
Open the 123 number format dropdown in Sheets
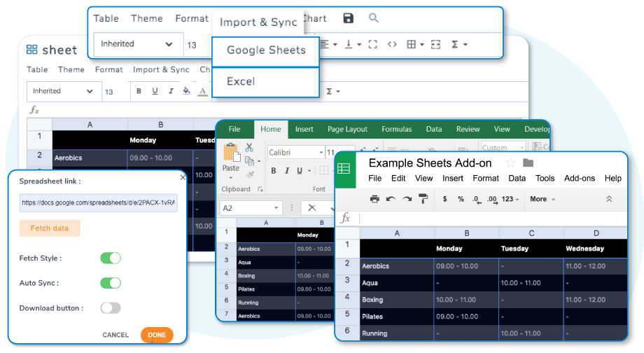510,200
